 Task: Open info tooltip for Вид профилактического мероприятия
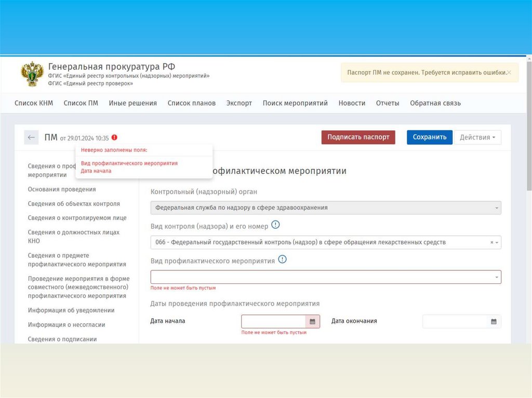coord(282,259)
